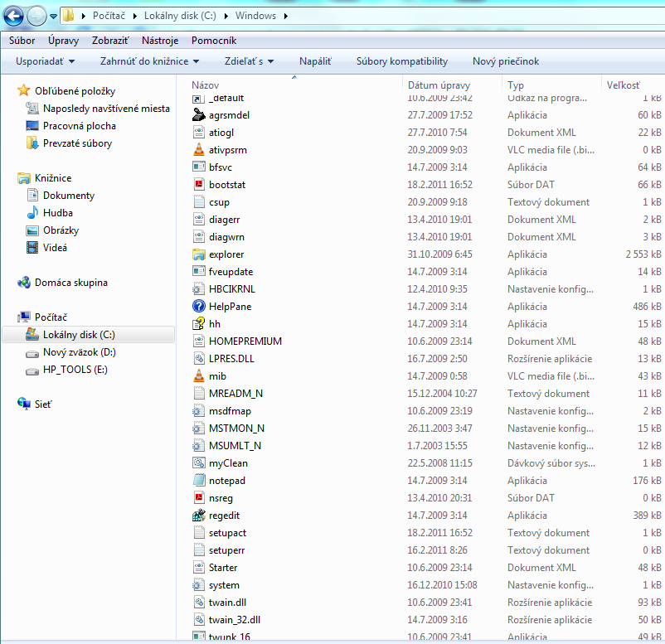
Task: Open the Zdieľať s dropdown
Action: 249,61
